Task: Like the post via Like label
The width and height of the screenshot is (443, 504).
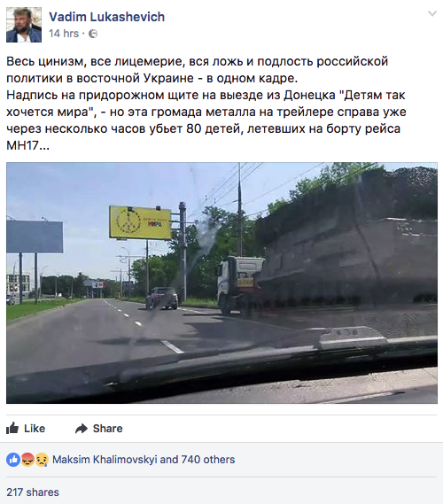Action: (35, 429)
